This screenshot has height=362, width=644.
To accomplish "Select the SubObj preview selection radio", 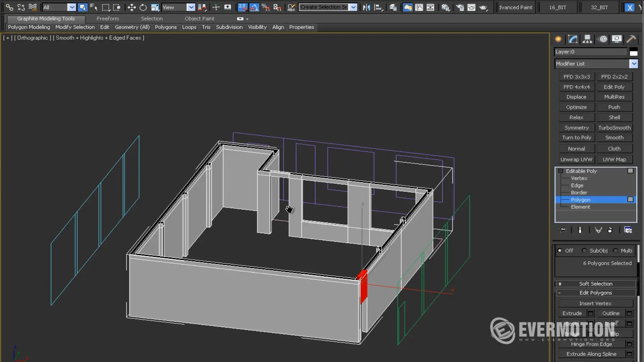I will click(584, 250).
